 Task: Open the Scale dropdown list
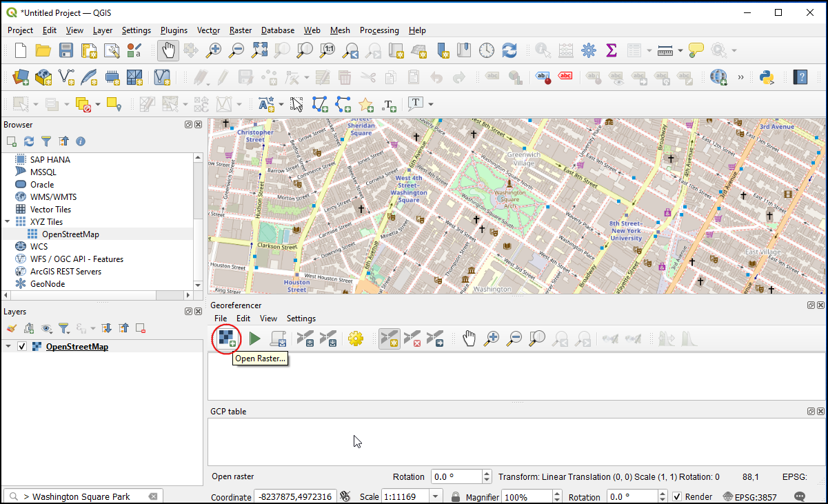[436, 497]
